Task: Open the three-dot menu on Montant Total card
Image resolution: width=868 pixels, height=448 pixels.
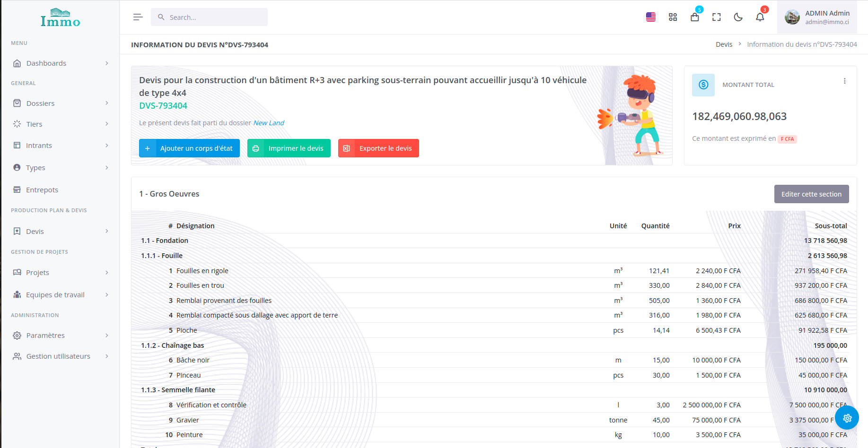Action: tap(844, 81)
